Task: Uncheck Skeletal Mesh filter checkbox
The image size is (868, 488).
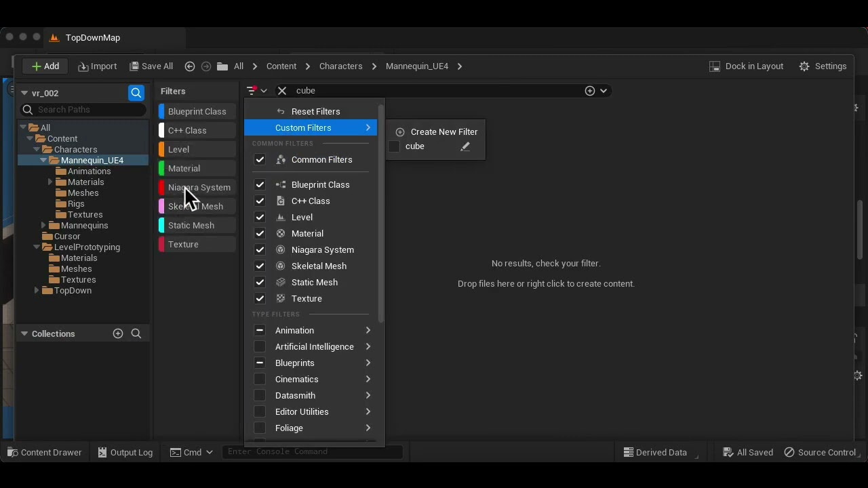Action: point(260,266)
